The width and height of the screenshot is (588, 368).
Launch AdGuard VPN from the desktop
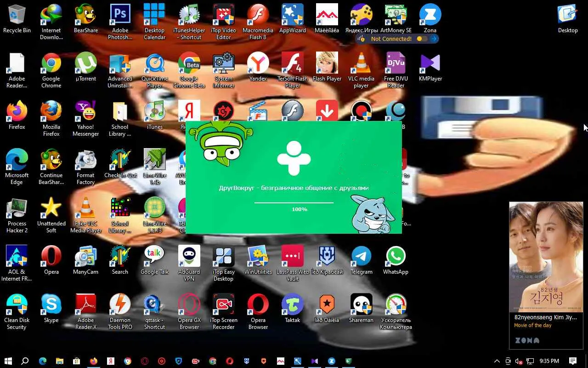pos(189,264)
